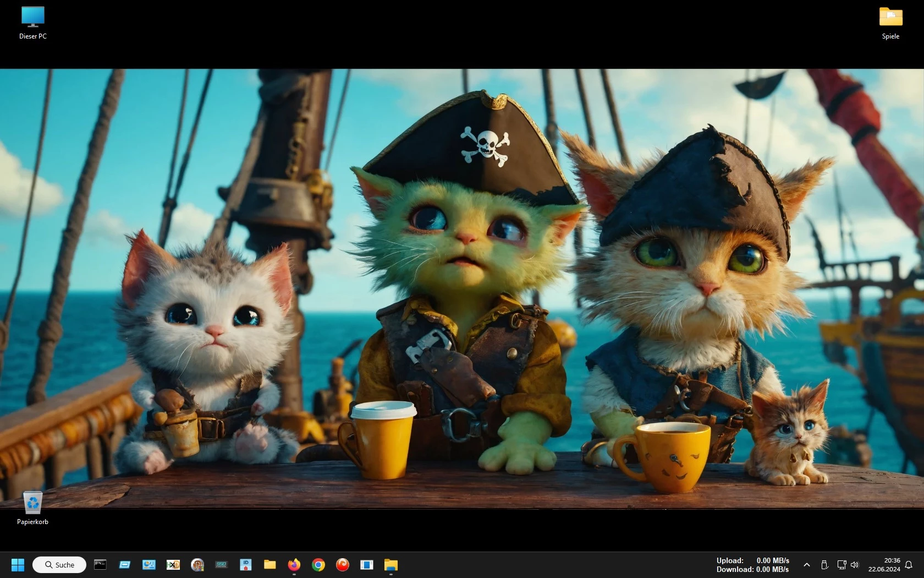Open the blue chart icon right of command prompt

pyautogui.click(x=149, y=564)
